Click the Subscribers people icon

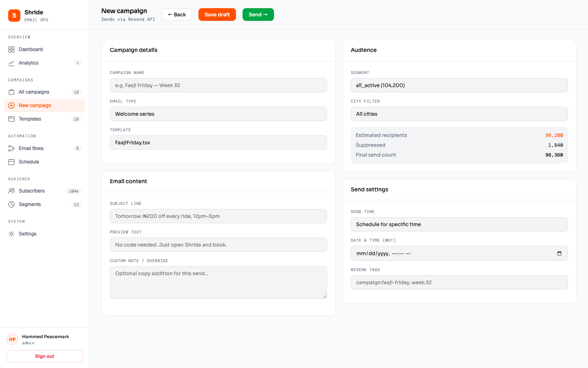pos(11,191)
